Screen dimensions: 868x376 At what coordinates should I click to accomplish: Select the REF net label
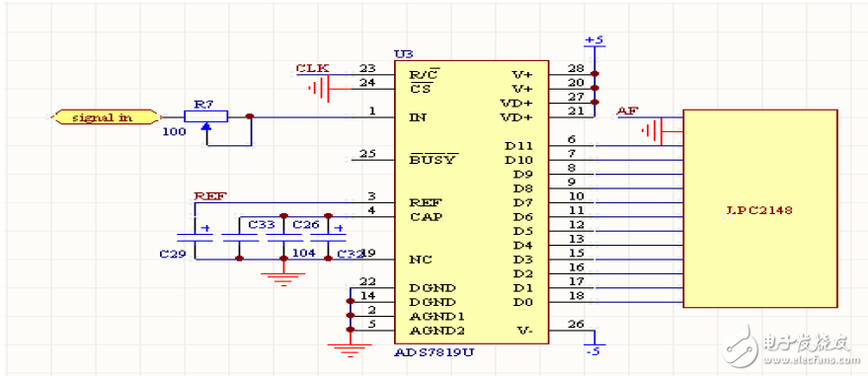click(x=210, y=196)
